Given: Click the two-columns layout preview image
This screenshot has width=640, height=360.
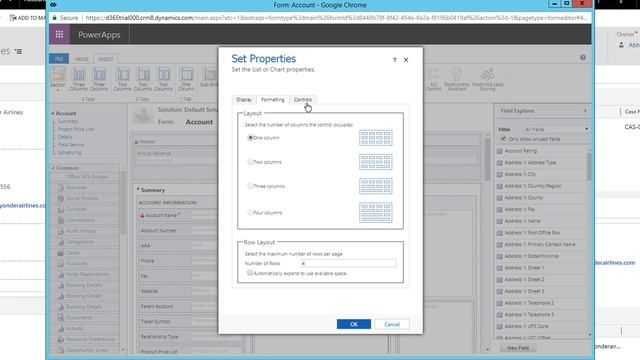Looking at the screenshot, I should (x=376, y=162).
